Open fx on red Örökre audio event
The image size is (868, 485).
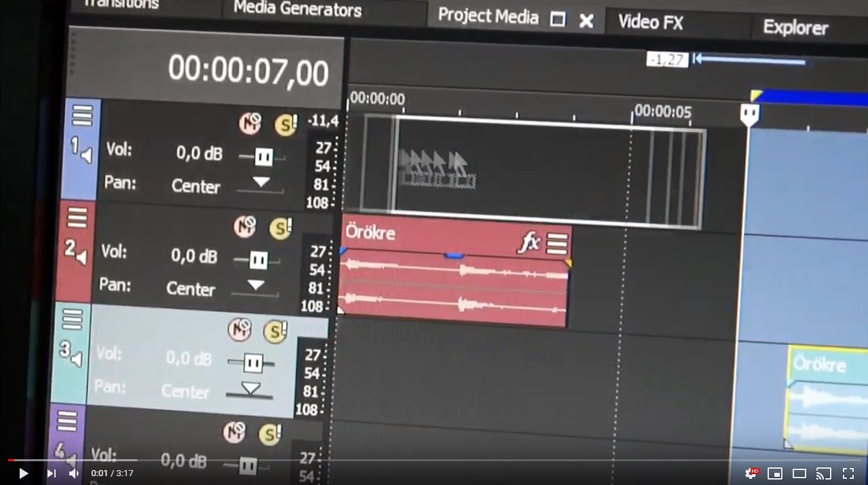coord(529,242)
